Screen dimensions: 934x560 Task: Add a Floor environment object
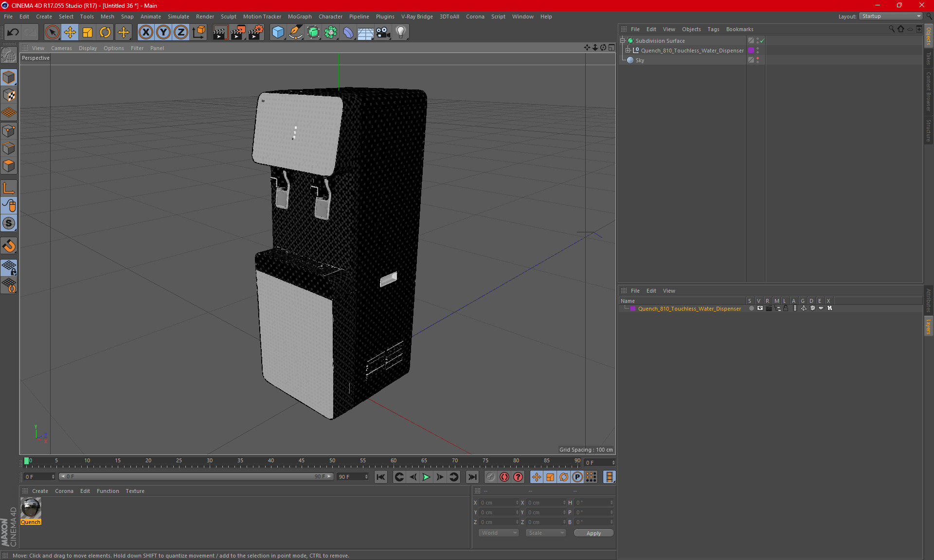366,32
